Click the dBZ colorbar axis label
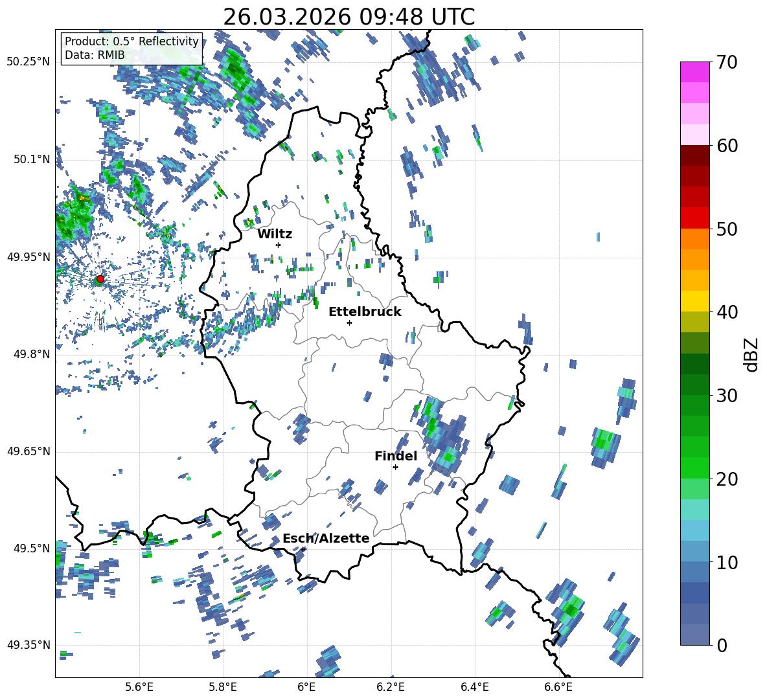This screenshot has width=767, height=700. tap(752, 354)
